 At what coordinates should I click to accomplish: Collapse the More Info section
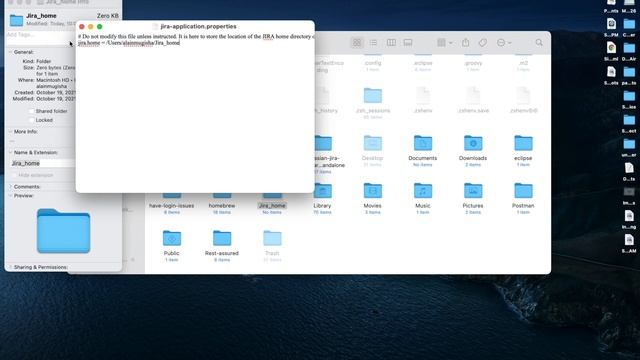10,132
